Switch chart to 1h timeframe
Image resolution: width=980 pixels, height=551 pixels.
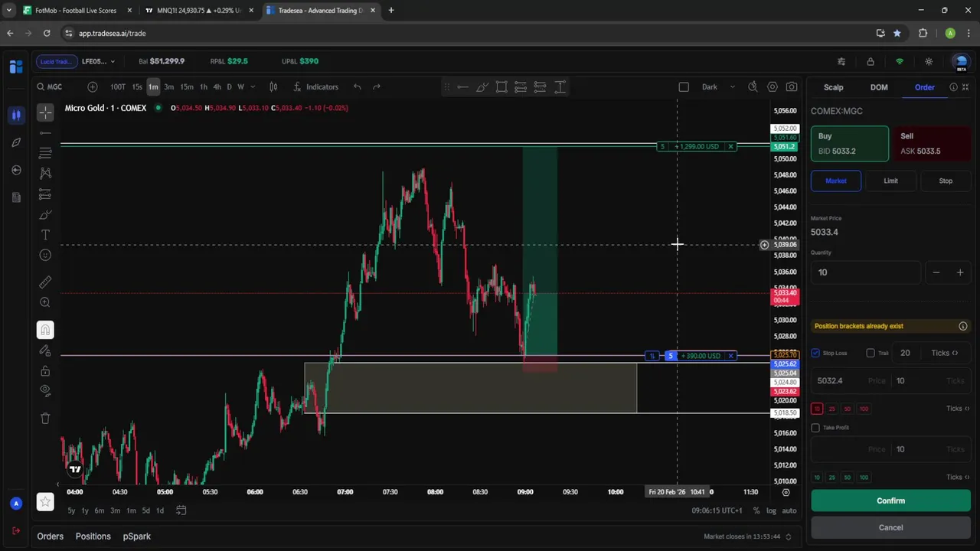click(x=204, y=86)
